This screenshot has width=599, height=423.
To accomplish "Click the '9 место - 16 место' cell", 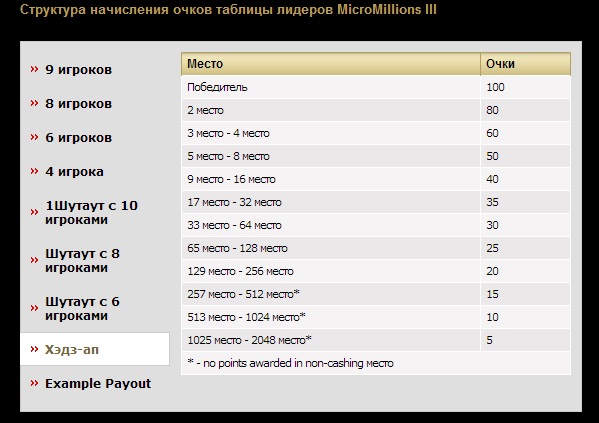I will [331, 179].
